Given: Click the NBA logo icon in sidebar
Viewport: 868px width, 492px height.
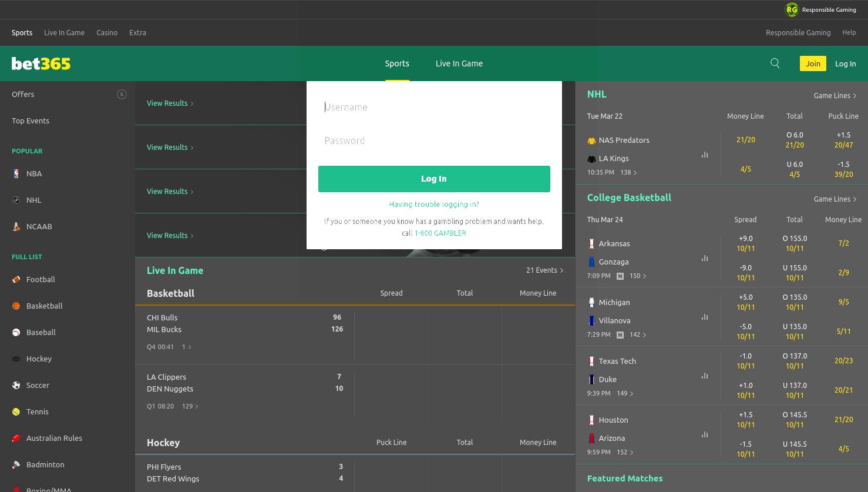Looking at the screenshot, I should tap(16, 173).
